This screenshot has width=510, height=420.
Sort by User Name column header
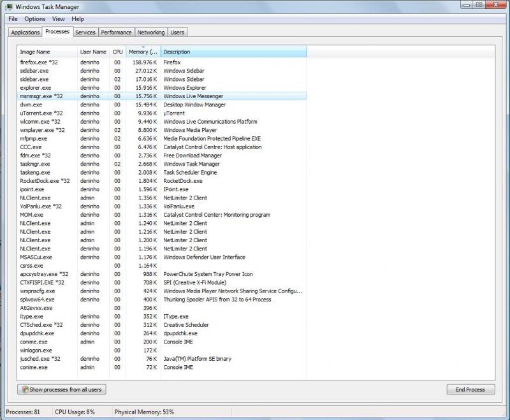[x=93, y=52]
